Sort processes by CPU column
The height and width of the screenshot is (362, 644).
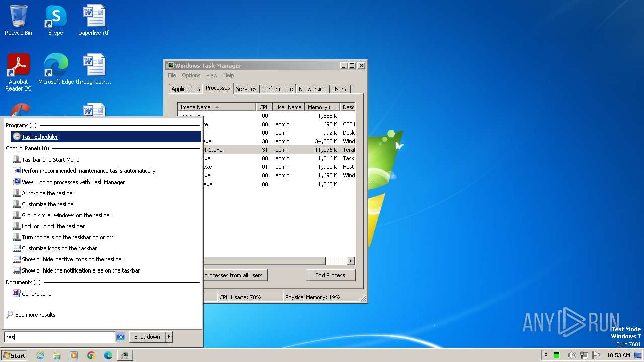point(264,107)
